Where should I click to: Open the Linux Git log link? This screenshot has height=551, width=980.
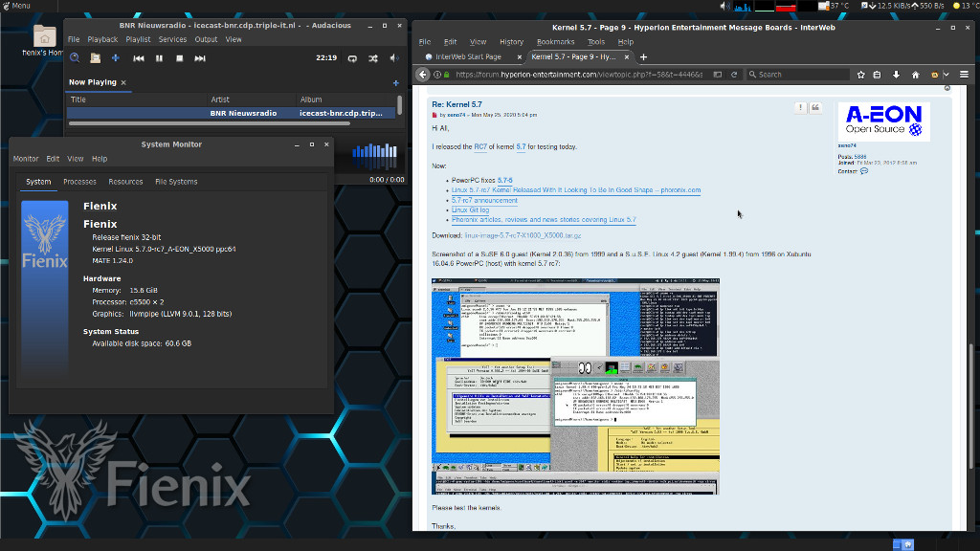[x=470, y=209]
